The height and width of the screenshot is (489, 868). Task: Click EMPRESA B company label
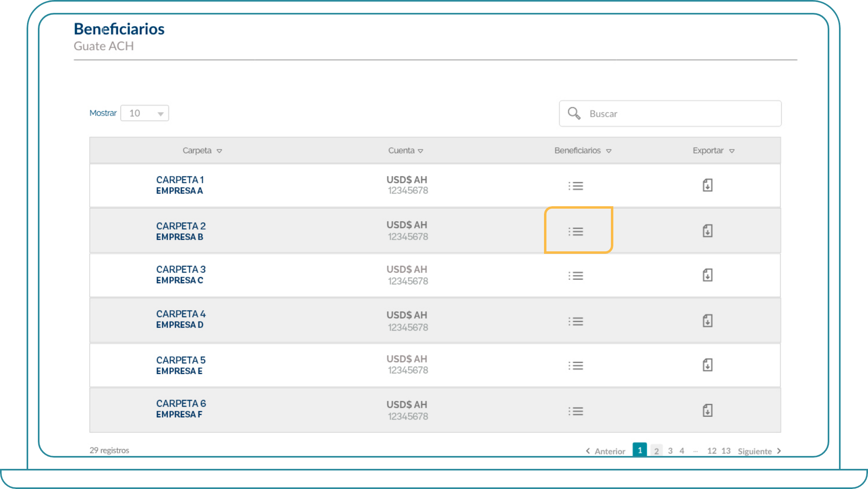[179, 237]
